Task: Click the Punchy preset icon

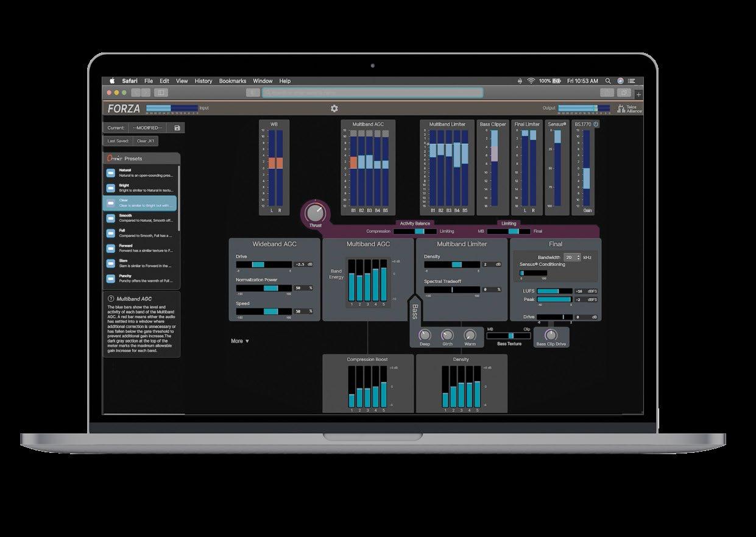Action: point(111,279)
